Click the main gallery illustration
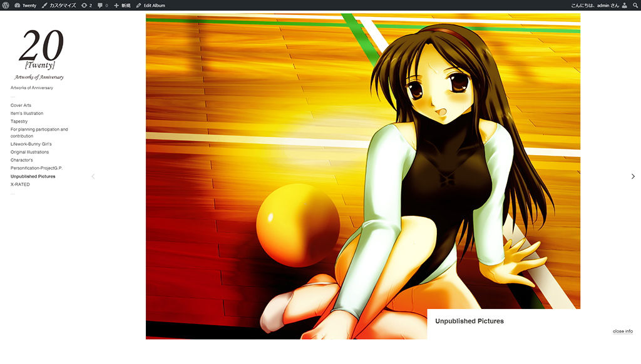The image size is (641, 364). coord(363,176)
